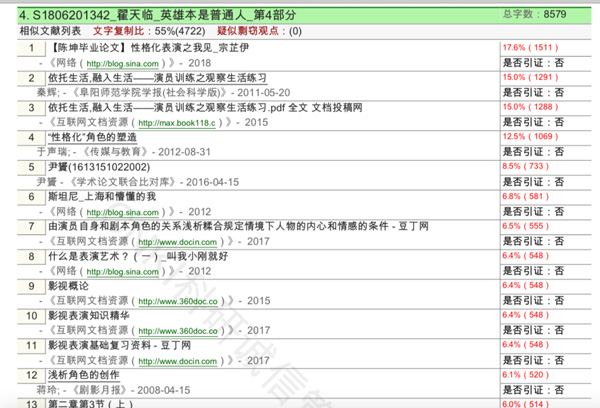This screenshot has height=408, width=600.
Task: Open the www.docin.com link under 影视表演基础复习资料
Action: (178, 361)
